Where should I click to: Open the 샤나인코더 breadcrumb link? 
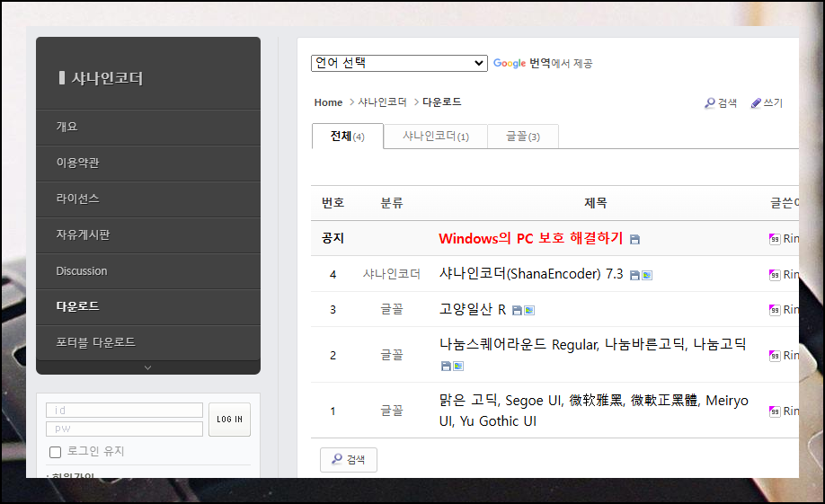tap(382, 102)
